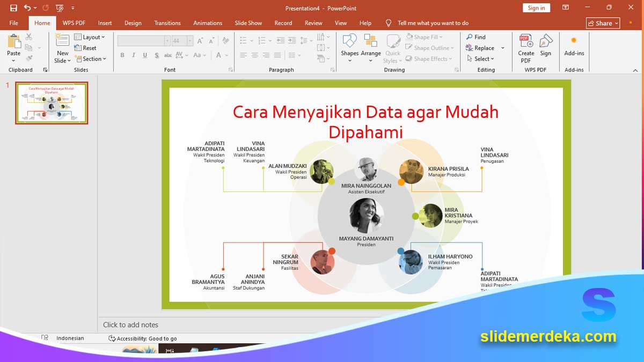Expand the font name combo box arrow
Screen dimensions: 644x362
pos(167,41)
